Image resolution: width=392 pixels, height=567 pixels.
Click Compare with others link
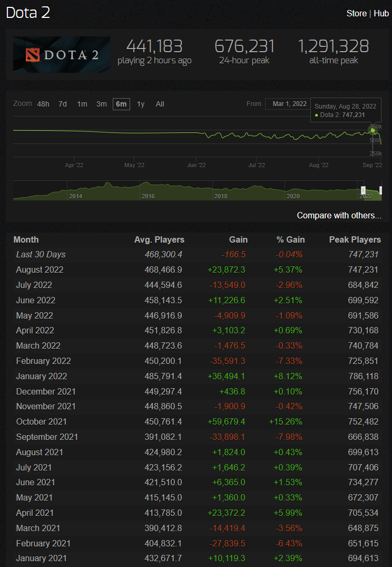(339, 216)
